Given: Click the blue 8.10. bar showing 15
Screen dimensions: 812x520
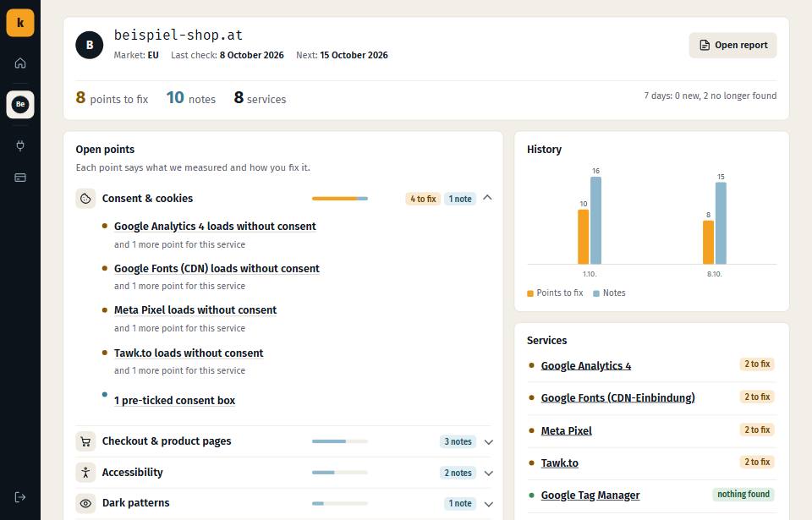Looking at the screenshot, I should 721,223.
